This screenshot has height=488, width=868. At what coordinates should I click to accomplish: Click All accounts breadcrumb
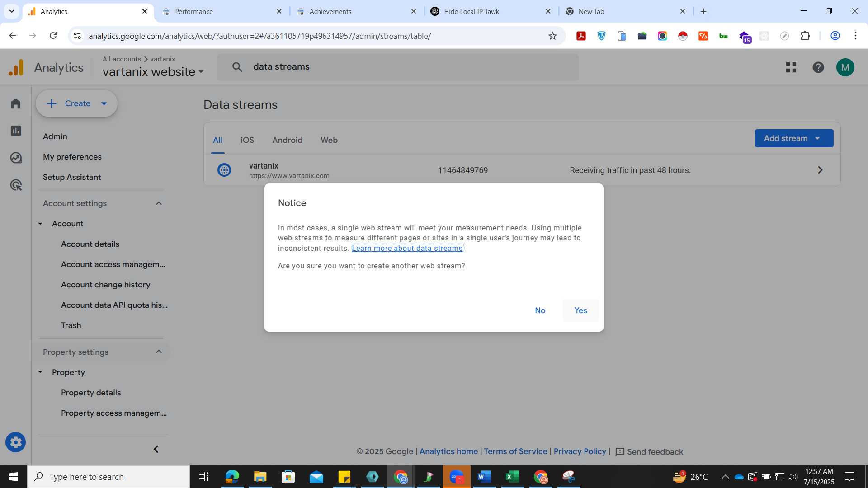(122, 59)
